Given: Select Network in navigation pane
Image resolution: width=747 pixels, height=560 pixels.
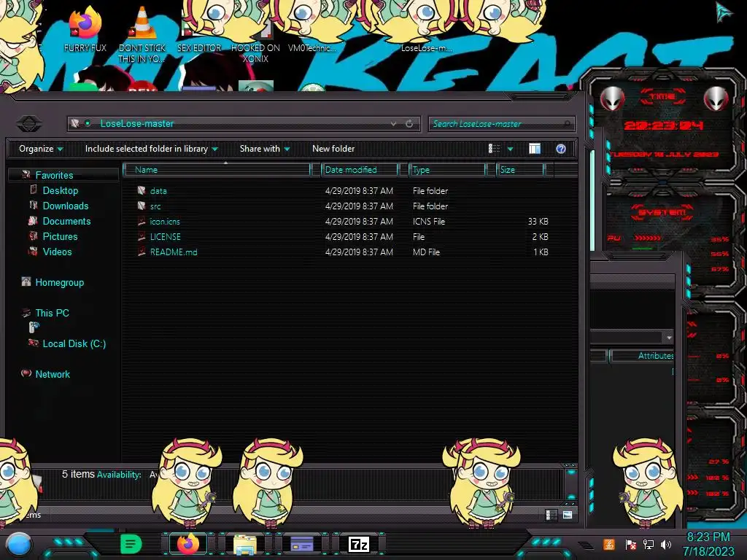Looking at the screenshot, I should [x=53, y=374].
